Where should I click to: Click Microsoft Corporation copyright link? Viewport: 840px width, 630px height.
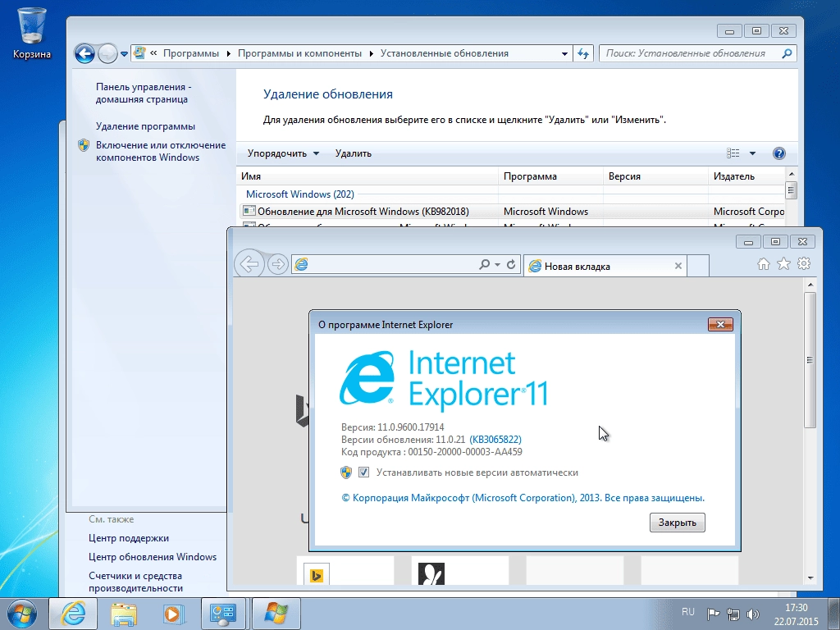[x=523, y=498]
